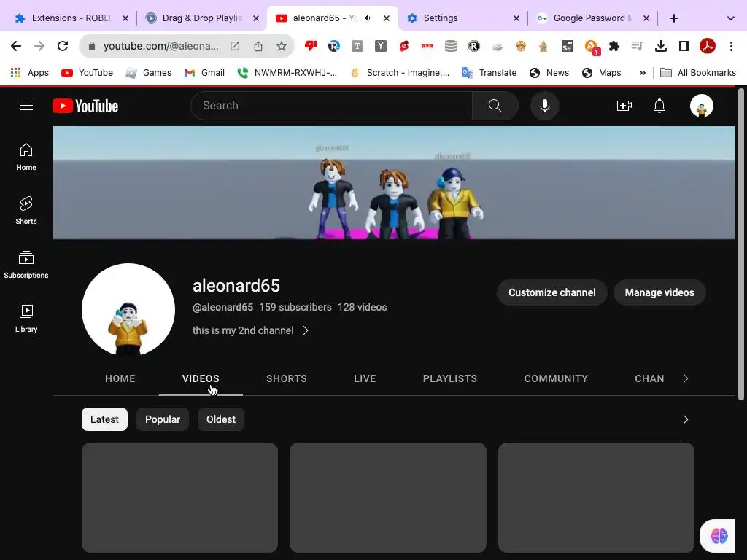Open the YouTube account avatar menu
Image resolution: width=747 pixels, height=560 pixels.
(x=701, y=106)
